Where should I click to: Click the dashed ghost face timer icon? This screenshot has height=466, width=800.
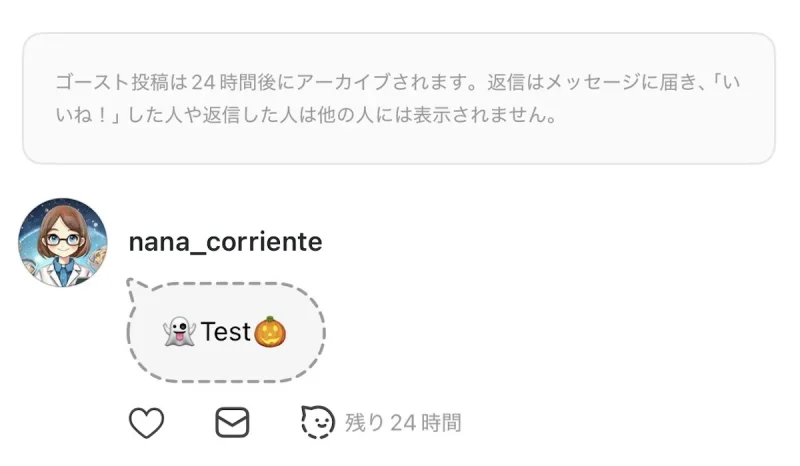click(x=317, y=422)
